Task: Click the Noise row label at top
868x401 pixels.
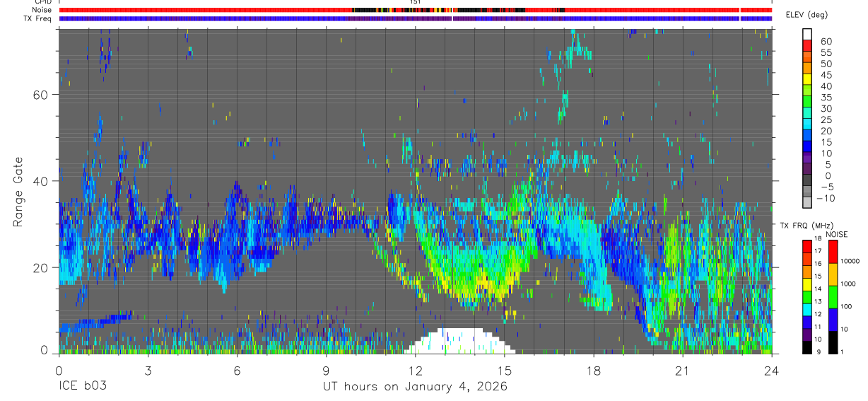Action: pyautogui.click(x=43, y=10)
